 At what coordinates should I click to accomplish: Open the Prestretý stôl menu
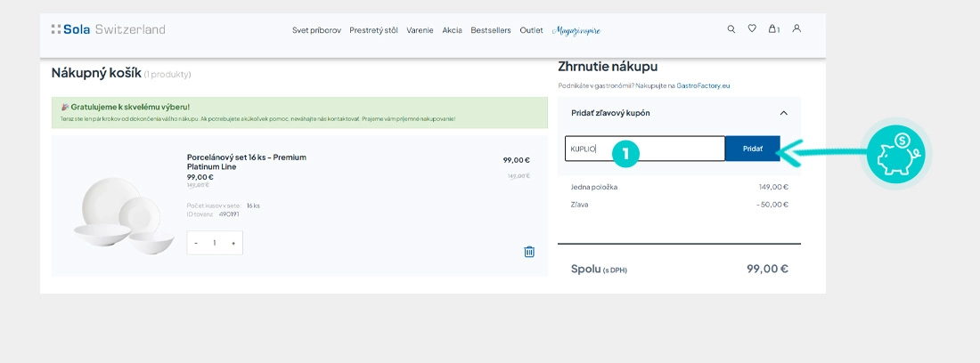coord(373,30)
